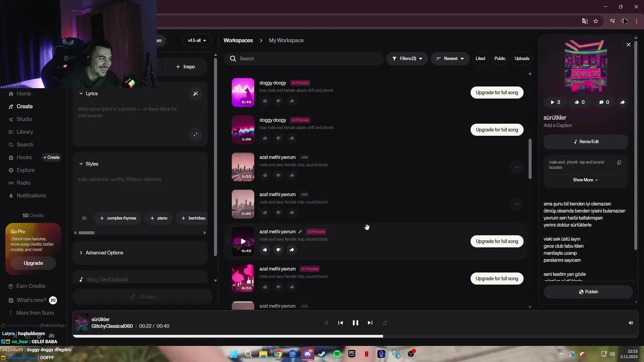Screen dimensions: 644x362
Task: Toggle the Liked filter
Action: pos(480,59)
